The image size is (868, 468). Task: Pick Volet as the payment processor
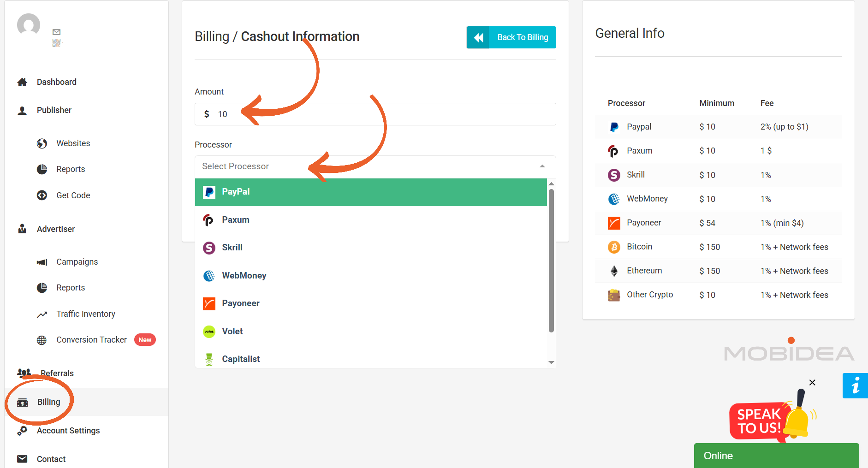pos(371,332)
